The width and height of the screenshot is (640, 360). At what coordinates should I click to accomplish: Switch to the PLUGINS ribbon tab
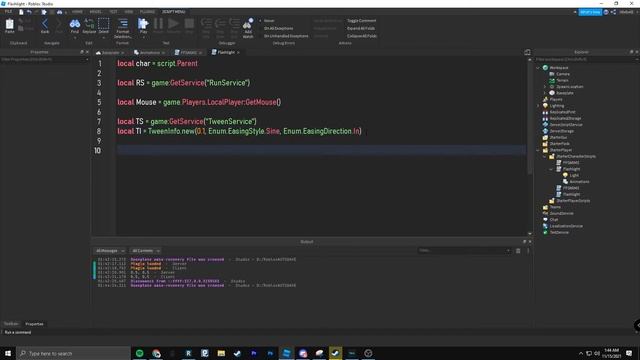tap(147, 12)
